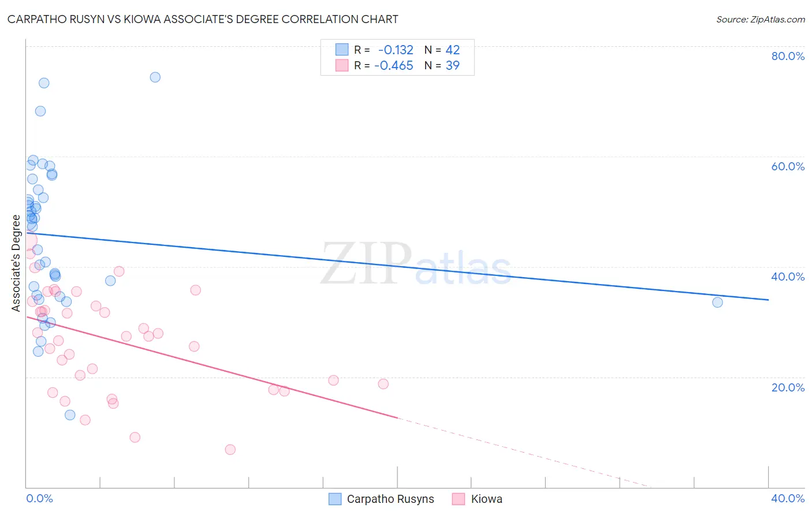The height and width of the screenshot is (515, 812).
Task: Click the 80.0% y-axis label
Action: pyautogui.click(x=788, y=56)
